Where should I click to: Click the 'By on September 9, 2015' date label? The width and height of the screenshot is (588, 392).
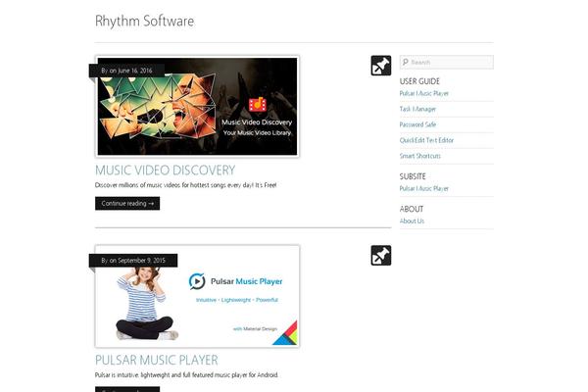(x=133, y=261)
